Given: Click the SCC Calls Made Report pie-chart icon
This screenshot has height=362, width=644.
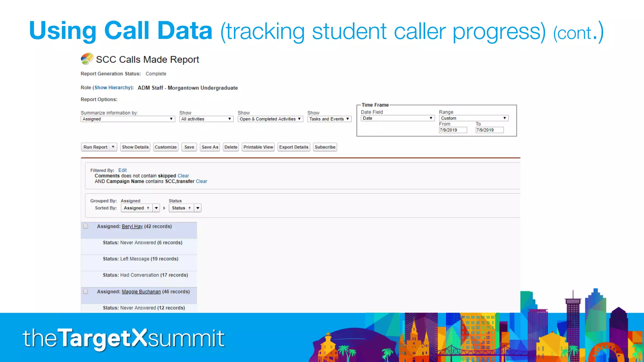Looking at the screenshot, I should tap(87, 59).
